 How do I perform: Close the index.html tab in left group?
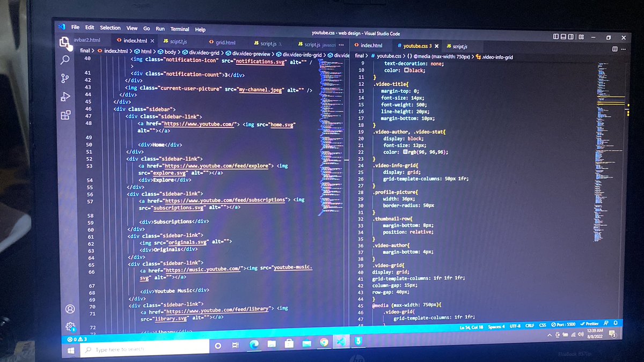click(x=152, y=41)
